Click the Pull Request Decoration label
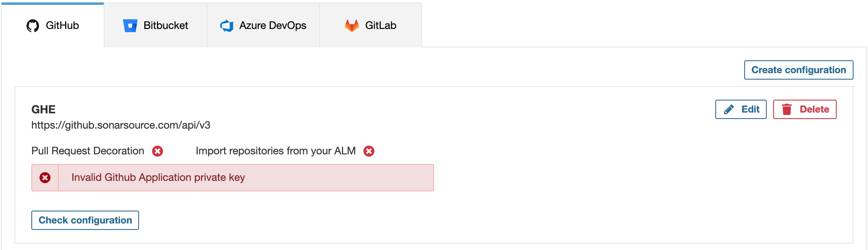Image resolution: width=868 pixels, height=250 pixels. 88,151
